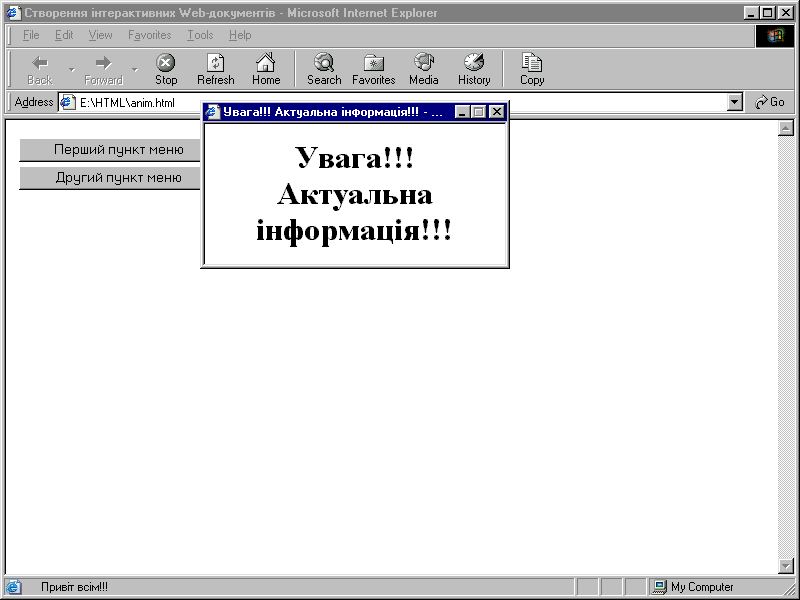Image resolution: width=800 pixels, height=600 pixels.
Task: Refresh the current page
Action: pos(216,70)
